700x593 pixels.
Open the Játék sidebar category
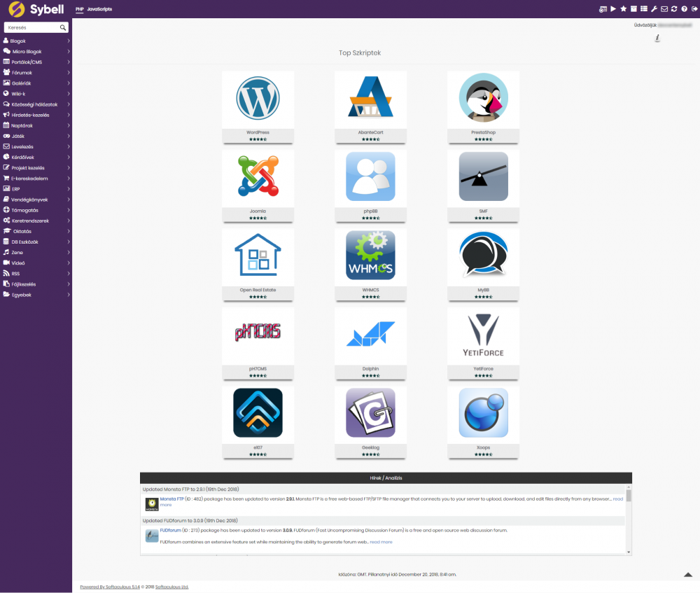(36, 137)
